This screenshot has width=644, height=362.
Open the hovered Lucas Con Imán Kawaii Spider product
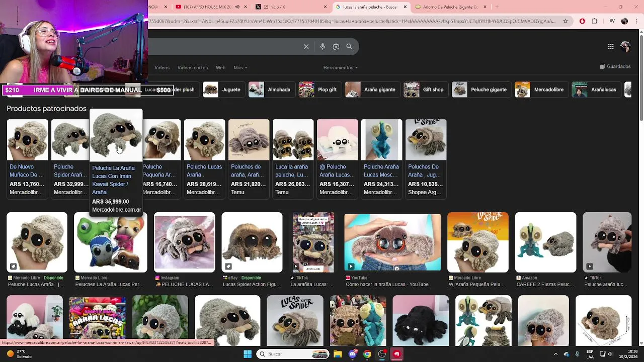[x=116, y=162]
